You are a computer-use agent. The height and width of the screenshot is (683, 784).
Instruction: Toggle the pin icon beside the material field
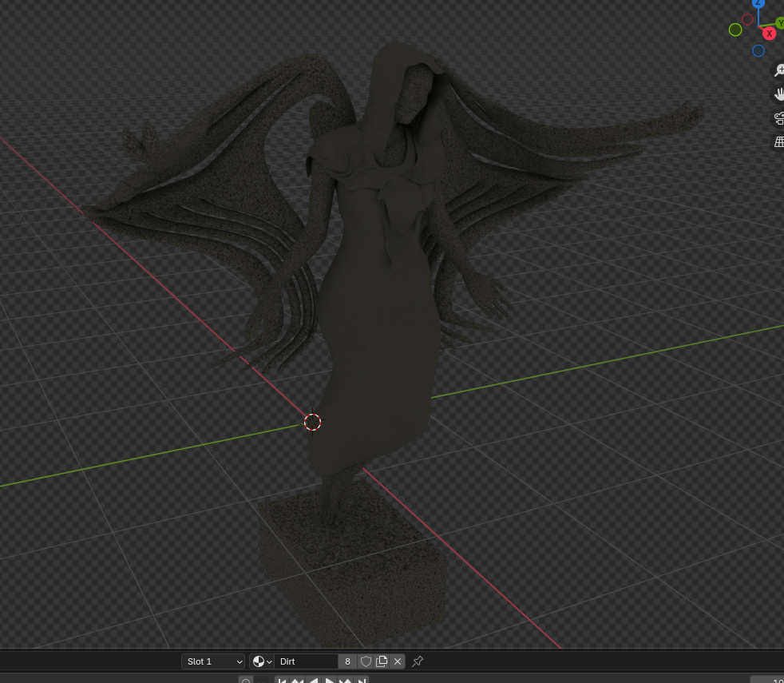coord(418,661)
